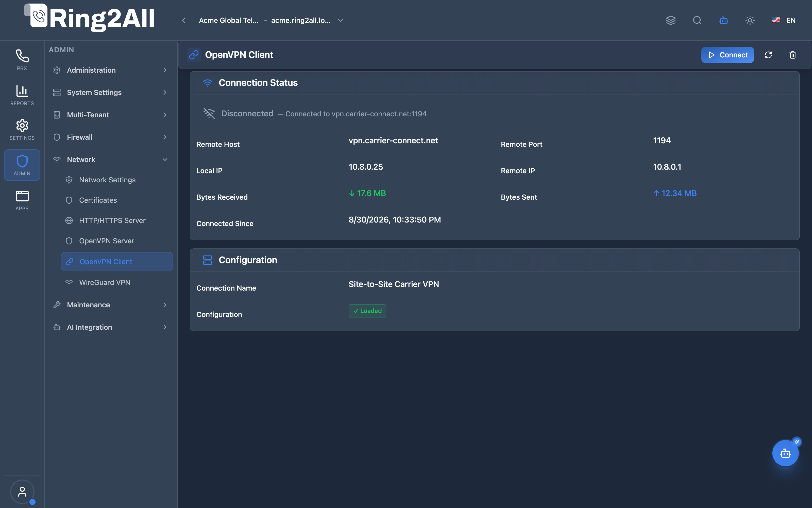Delete the OpenVPN client configuration
Viewport: 812px width, 508px height.
(x=792, y=55)
